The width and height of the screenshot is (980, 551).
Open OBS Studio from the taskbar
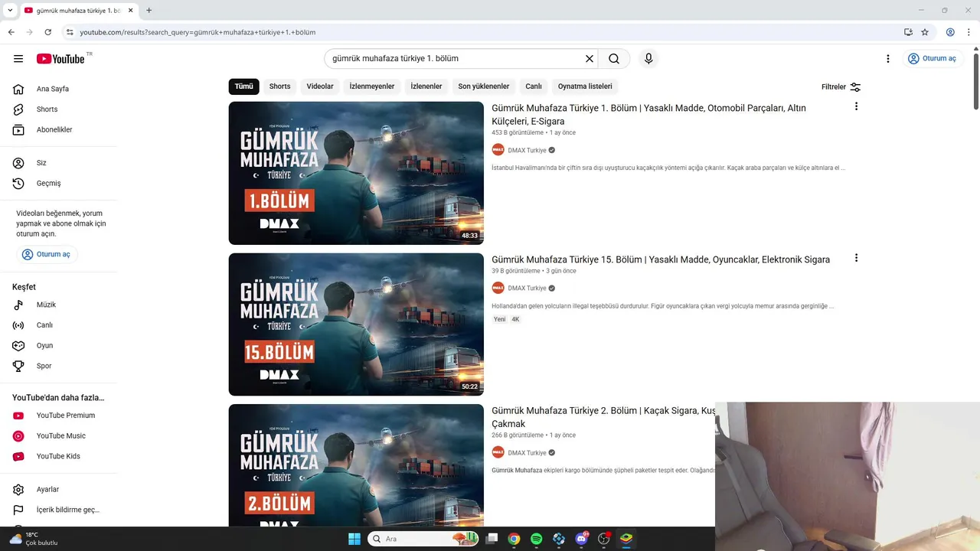pyautogui.click(x=604, y=539)
